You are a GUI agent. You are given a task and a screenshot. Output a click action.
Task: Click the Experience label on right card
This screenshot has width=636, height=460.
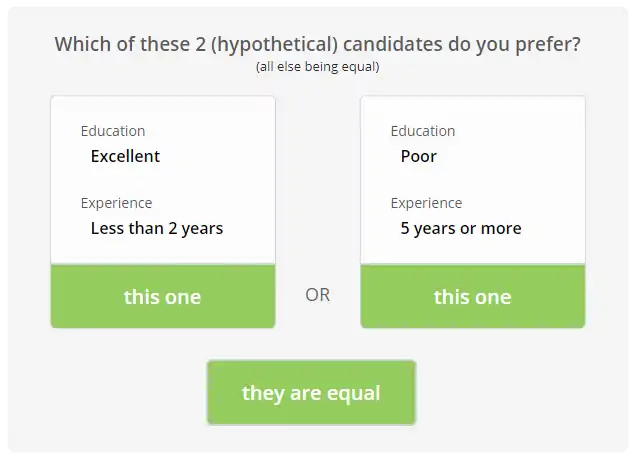(426, 203)
